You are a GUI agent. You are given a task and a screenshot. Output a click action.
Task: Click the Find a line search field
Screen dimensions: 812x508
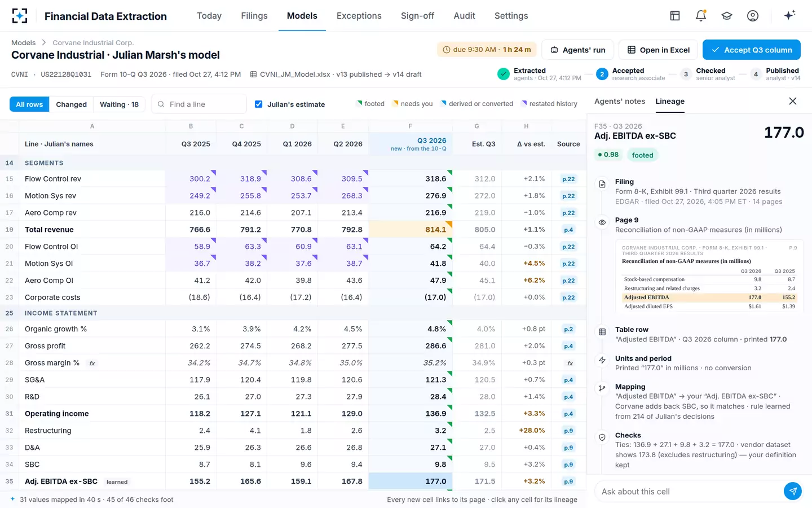(x=199, y=104)
